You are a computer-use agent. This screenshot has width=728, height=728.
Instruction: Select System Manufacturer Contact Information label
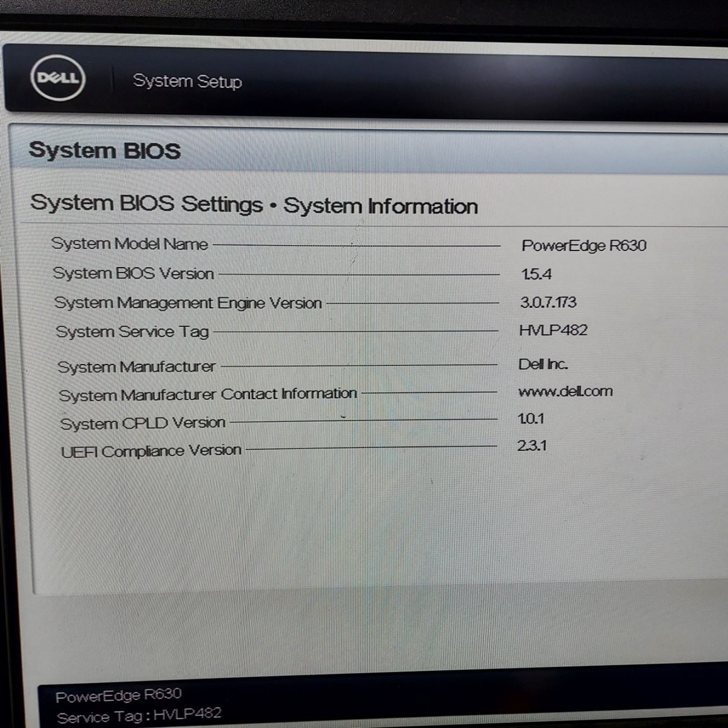point(208,394)
